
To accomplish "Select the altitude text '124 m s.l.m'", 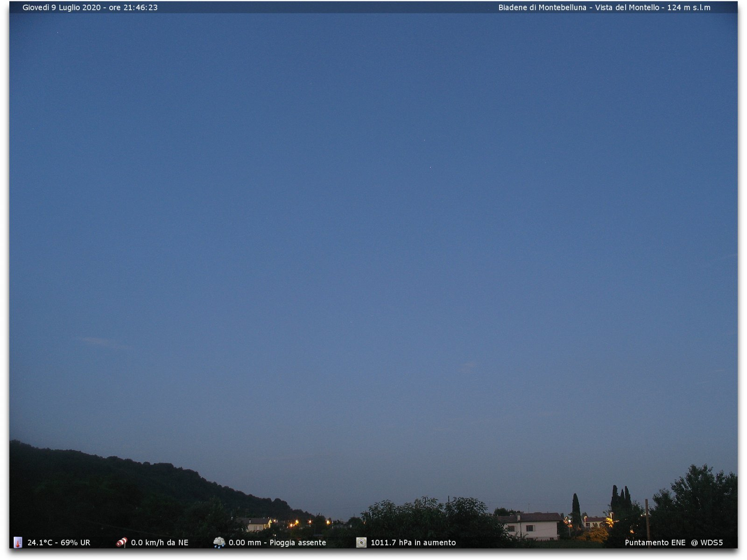I will click(689, 7).
